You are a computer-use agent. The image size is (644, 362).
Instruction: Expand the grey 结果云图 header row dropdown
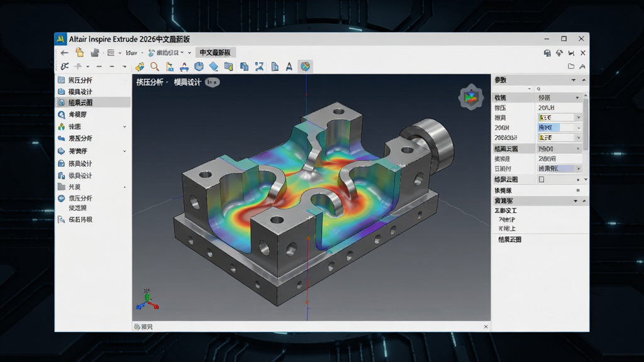coord(578,148)
